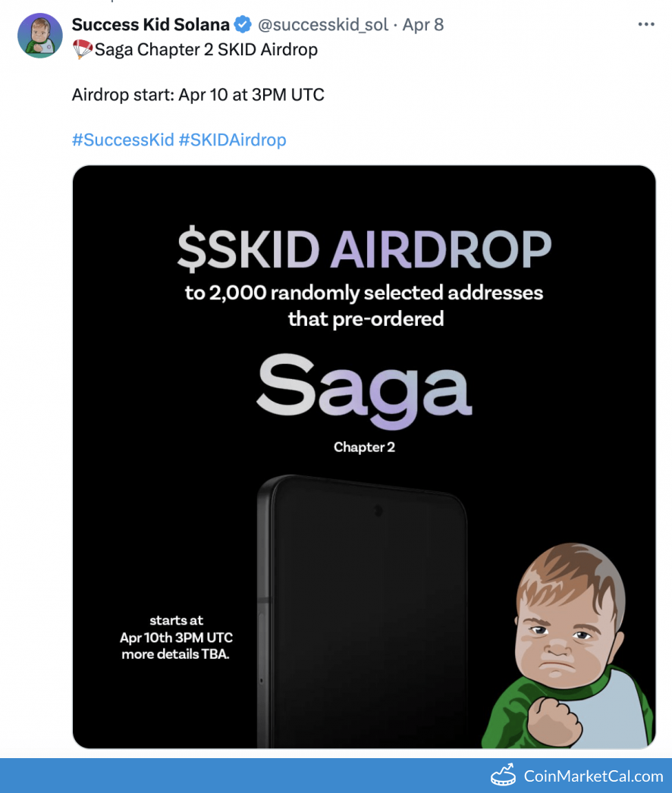Click the verified blue checkmark badge
Viewport: 672px width, 793px height.
point(242,24)
